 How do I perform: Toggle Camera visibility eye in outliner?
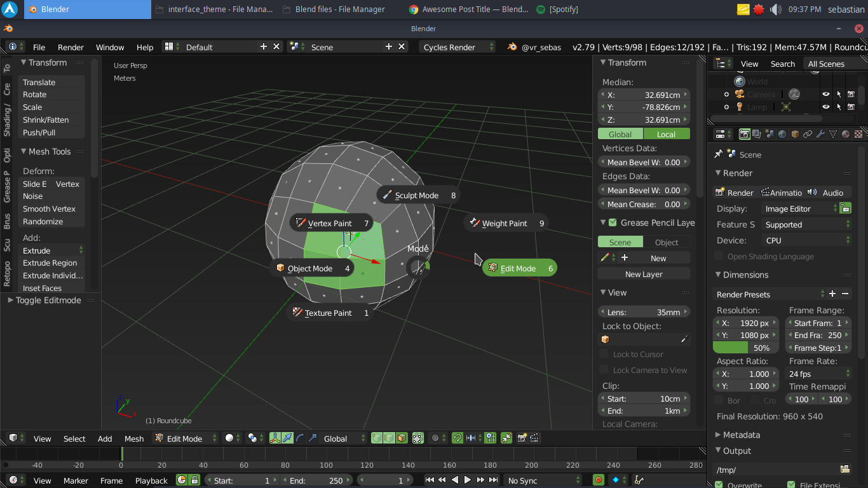coord(826,94)
